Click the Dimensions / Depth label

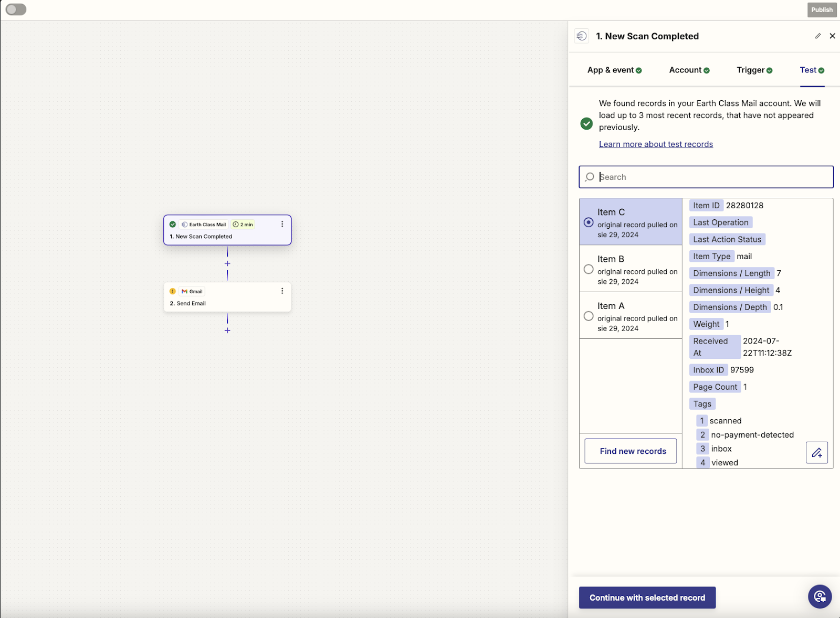pos(730,307)
